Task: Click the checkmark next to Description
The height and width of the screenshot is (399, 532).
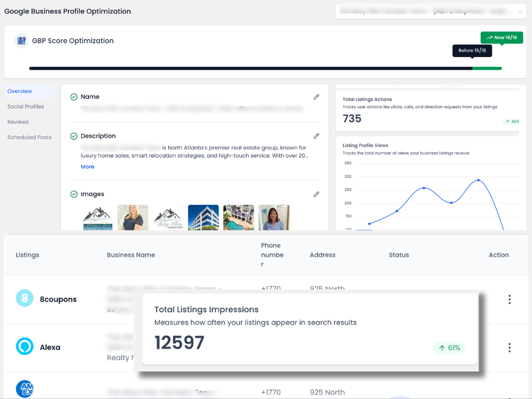Action: click(74, 136)
